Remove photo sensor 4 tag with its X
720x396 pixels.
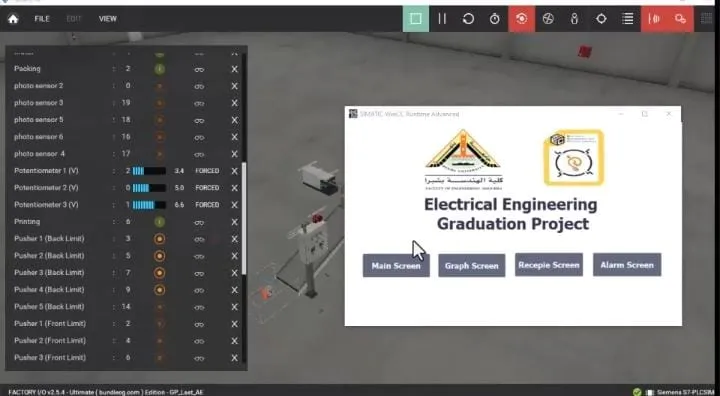[x=235, y=154]
